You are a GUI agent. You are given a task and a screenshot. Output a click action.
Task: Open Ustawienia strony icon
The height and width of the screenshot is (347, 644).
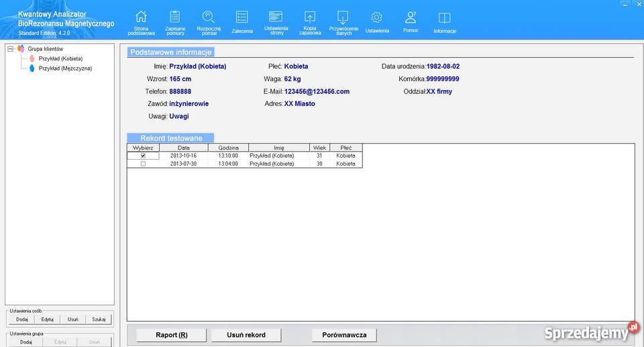pyautogui.click(x=276, y=17)
